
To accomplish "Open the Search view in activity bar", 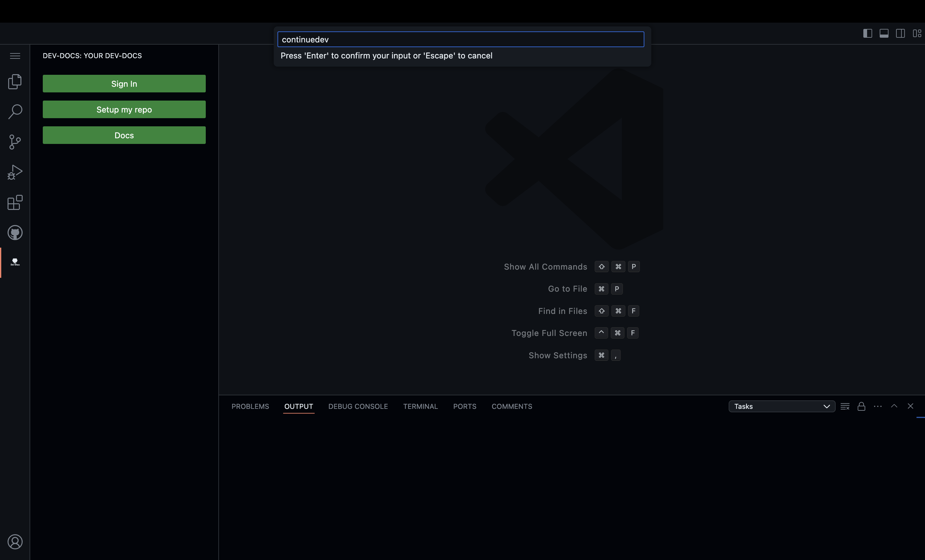I will pyautogui.click(x=15, y=112).
